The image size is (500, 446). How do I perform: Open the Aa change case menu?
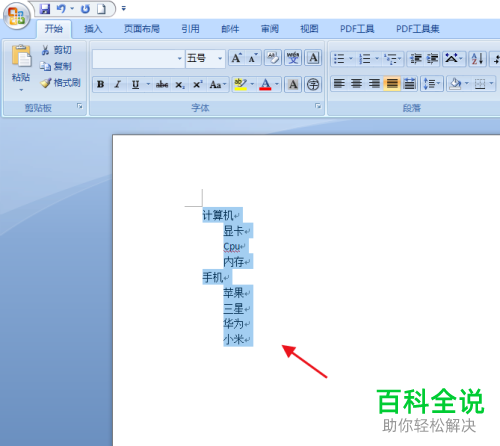217,85
